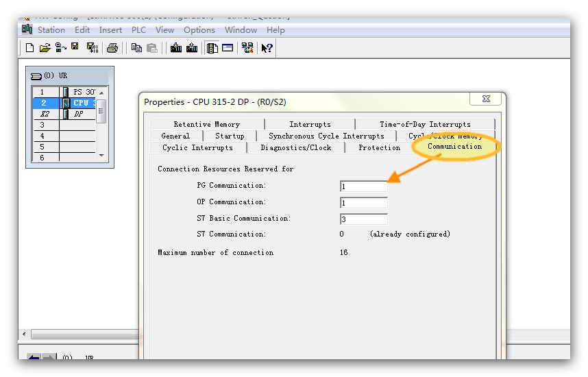This screenshot has height=377, width=588.
Task: Click the New station toolbar icon
Action: click(29, 48)
